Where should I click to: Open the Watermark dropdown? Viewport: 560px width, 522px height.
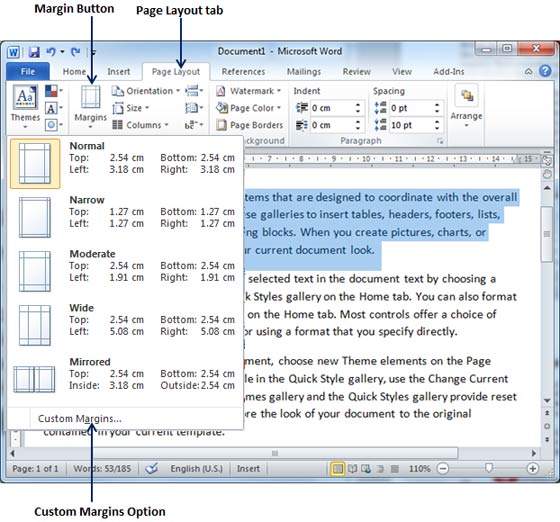coord(249,91)
